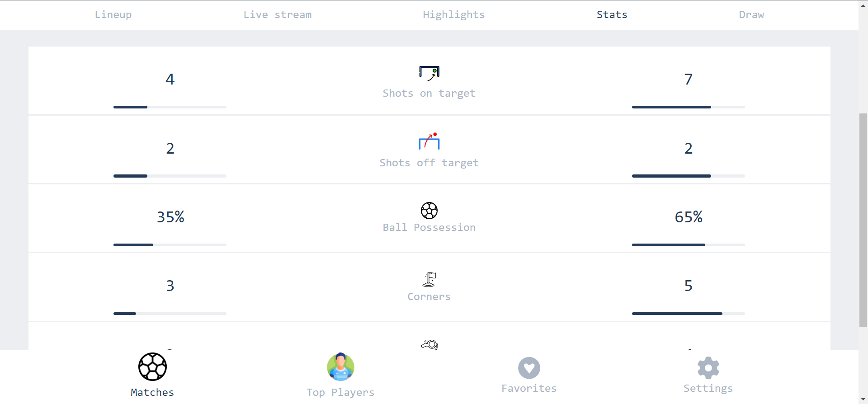
Task: Click the vertical scrollbar thumb
Action: click(863, 219)
